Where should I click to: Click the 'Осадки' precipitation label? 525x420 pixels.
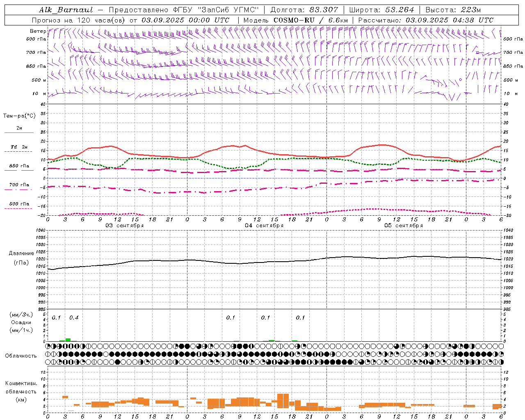coord(21,322)
